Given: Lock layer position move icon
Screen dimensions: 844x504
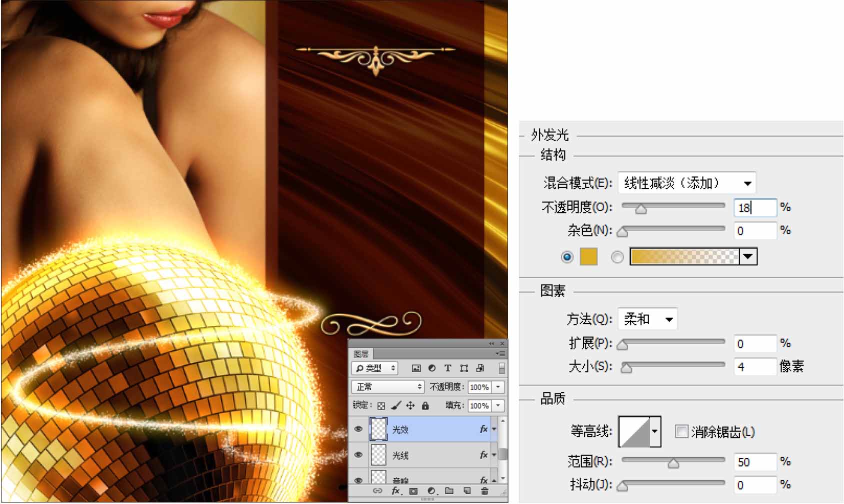Looking at the screenshot, I should pyautogui.click(x=410, y=405).
